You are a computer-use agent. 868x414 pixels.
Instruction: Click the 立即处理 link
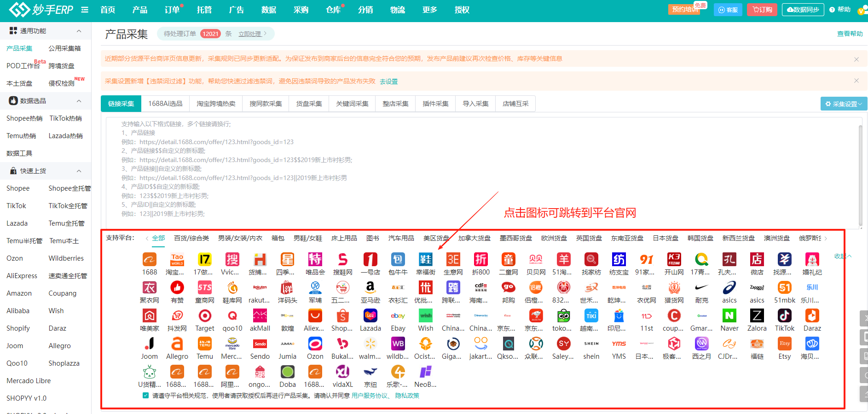tap(249, 34)
